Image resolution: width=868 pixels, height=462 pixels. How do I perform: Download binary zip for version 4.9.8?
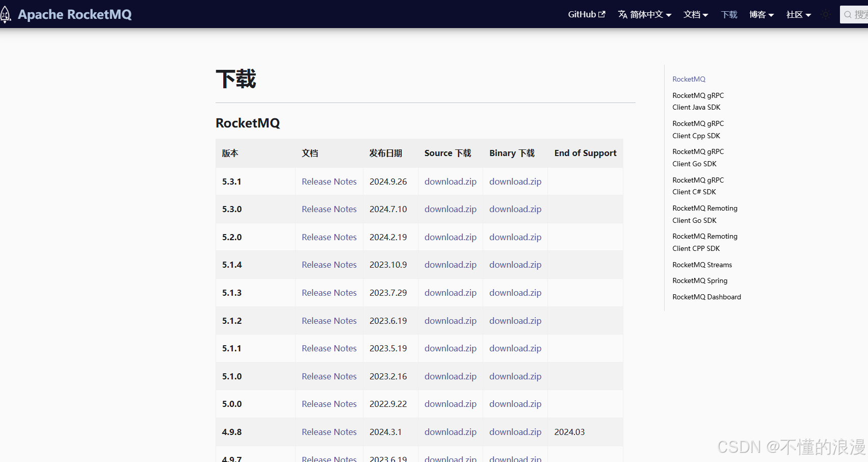[x=515, y=432]
